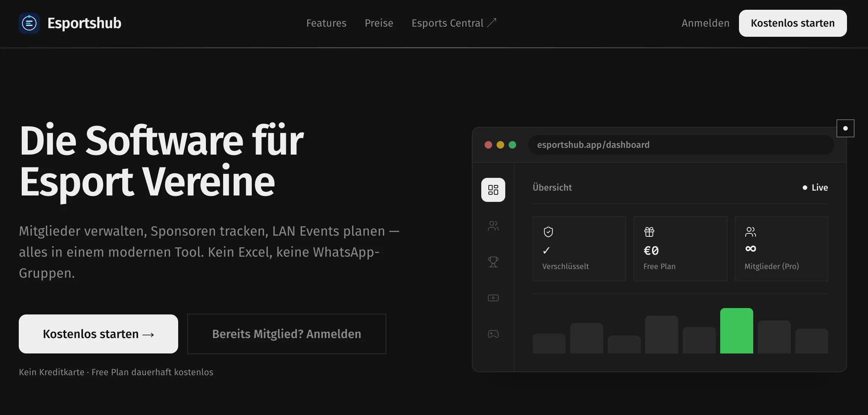
Task: Click the external arrow next to Esports Central
Action: tap(492, 23)
